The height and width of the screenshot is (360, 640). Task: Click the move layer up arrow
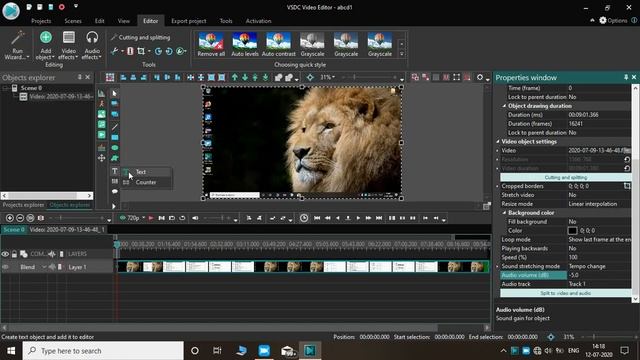coord(235,77)
